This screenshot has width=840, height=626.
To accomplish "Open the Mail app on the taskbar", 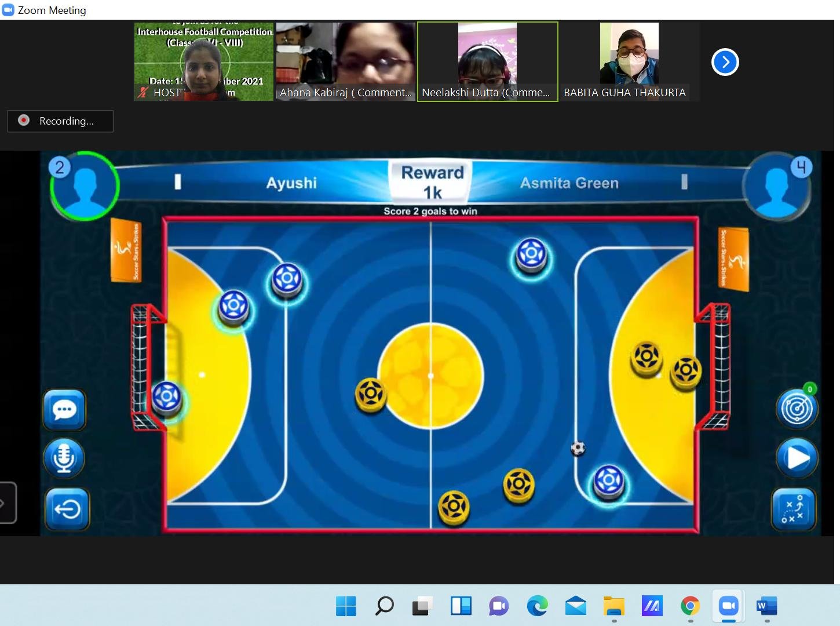I will [x=575, y=606].
